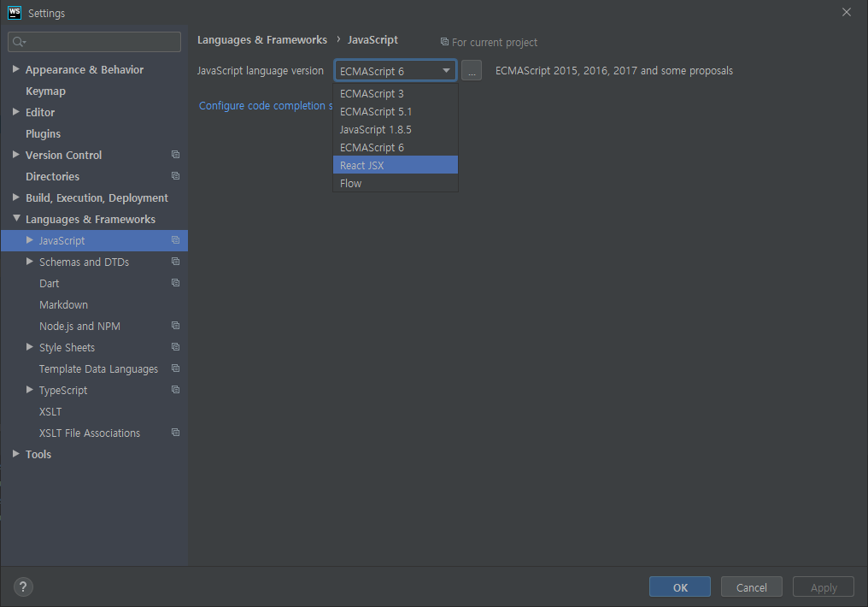Viewport: 868px width, 607px height.
Task: Expand Schemas and DTDs node
Action: pos(30,262)
